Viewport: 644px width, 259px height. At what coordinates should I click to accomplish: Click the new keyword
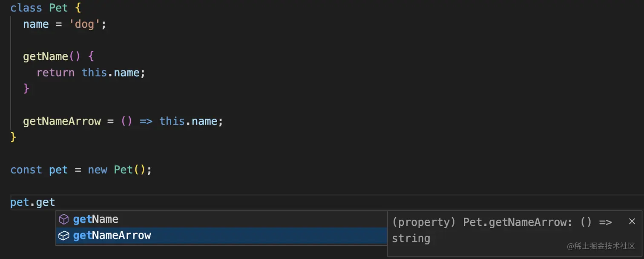[98, 170]
